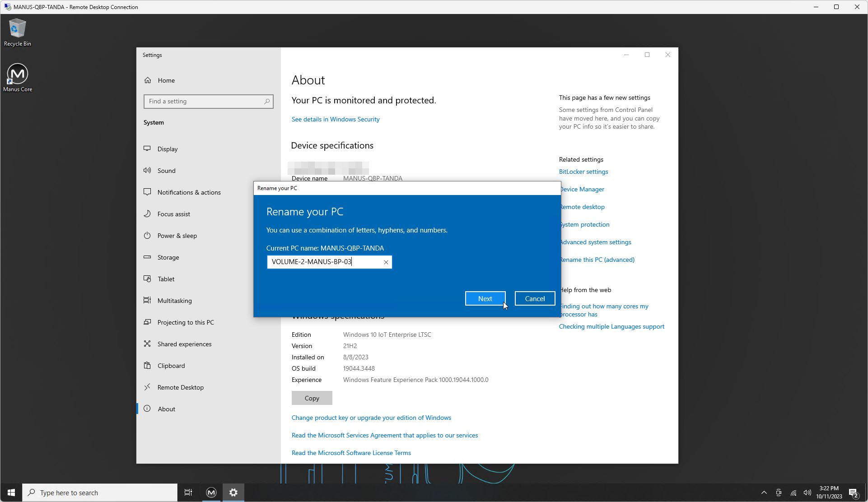The height and width of the screenshot is (502, 868).
Task: Click the Sound speaker icon
Action: pyautogui.click(x=147, y=170)
